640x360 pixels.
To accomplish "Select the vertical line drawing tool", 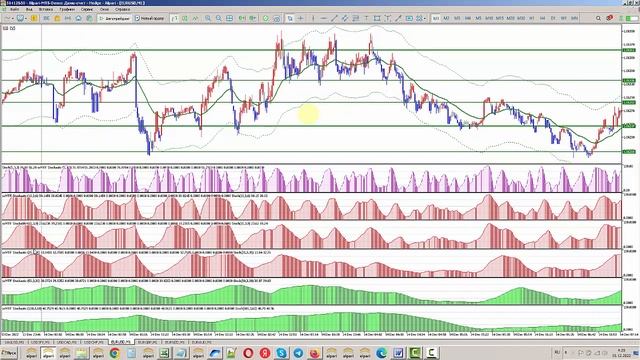I will point(313,18).
